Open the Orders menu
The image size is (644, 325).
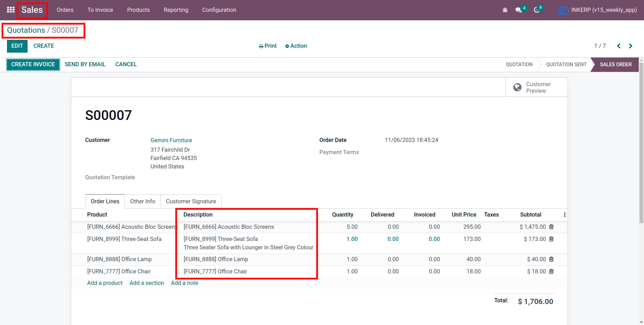pyautogui.click(x=65, y=10)
